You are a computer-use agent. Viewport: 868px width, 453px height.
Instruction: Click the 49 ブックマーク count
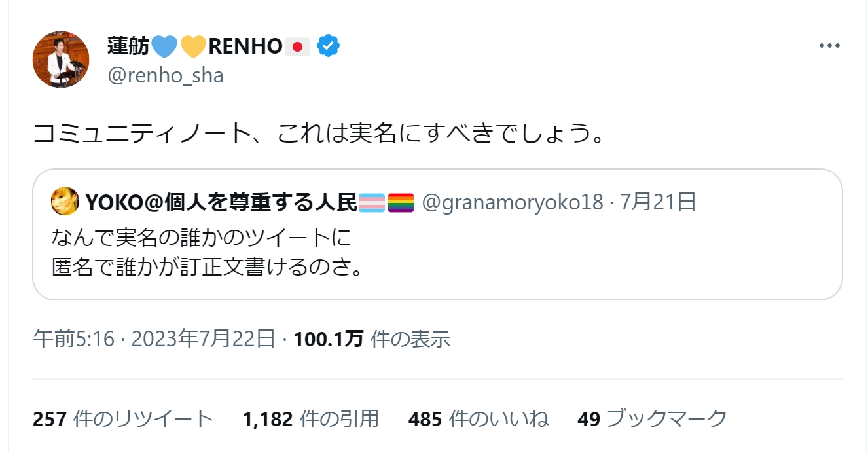click(x=652, y=419)
